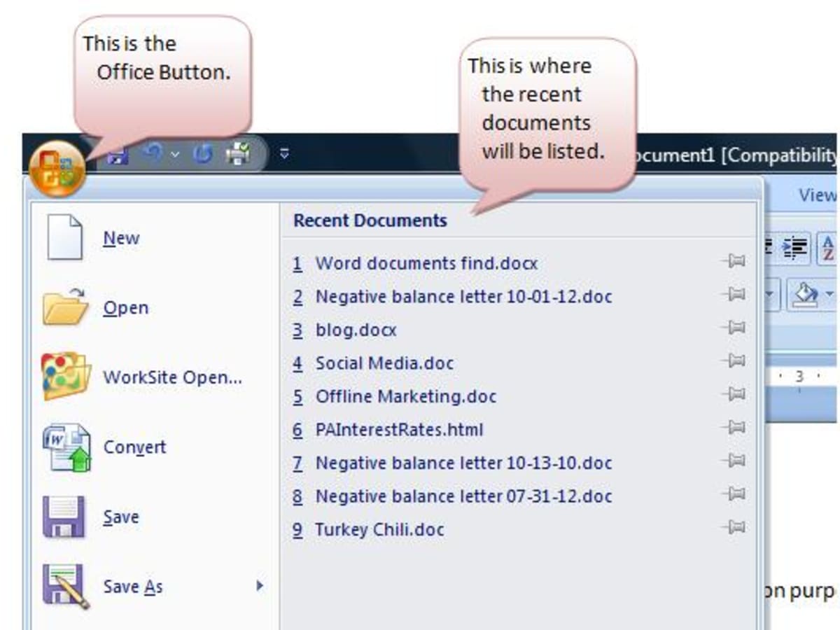Click the Save floppy icon in Quick Access Toolbar
The image size is (840, 630).
tap(117, 154)
